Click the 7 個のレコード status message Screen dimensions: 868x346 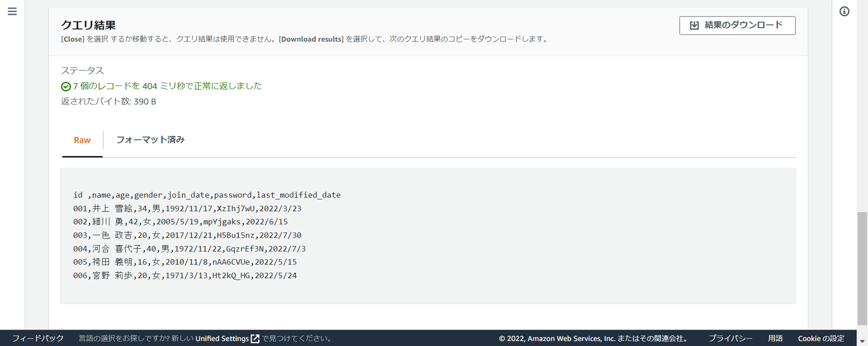(167, 86)
